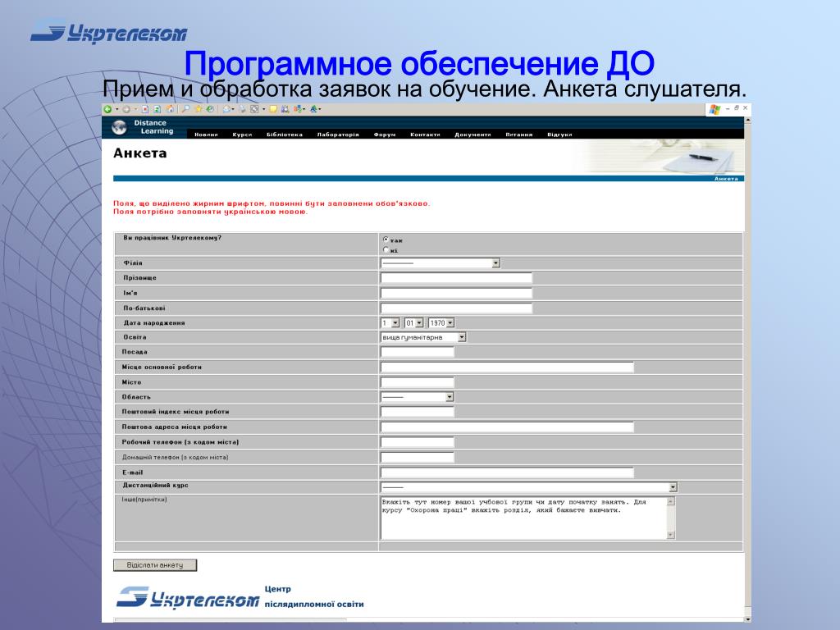Select the 'ні' radio button
Image resolution: width=840 pixels, height=630 pixels.
pyautogui.click(x=386, y=249)
